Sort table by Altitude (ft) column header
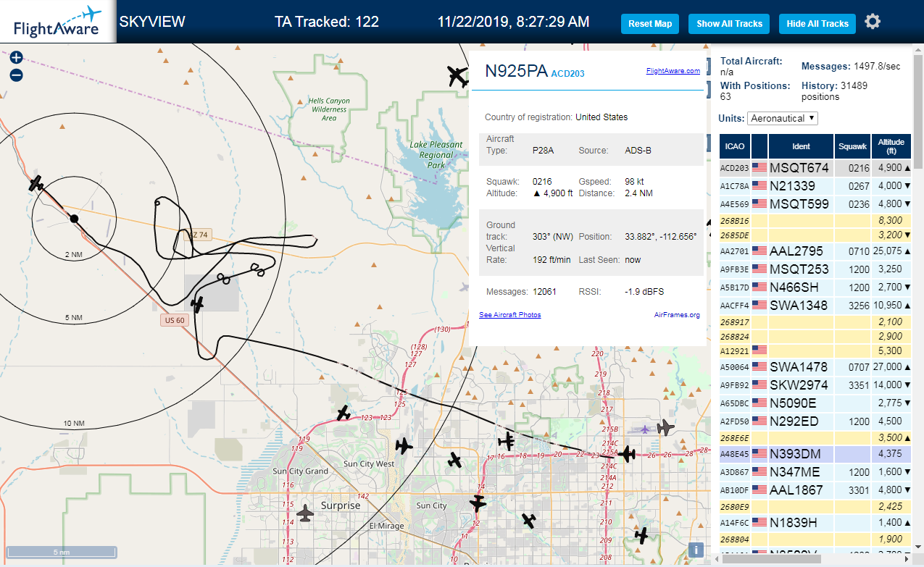This screenshot has width=924, height=567. (891, 146)
